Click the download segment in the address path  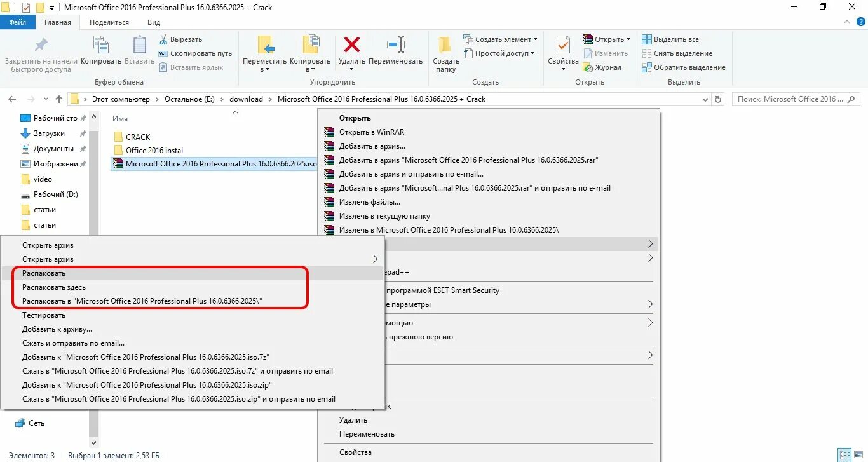point(246,99)
